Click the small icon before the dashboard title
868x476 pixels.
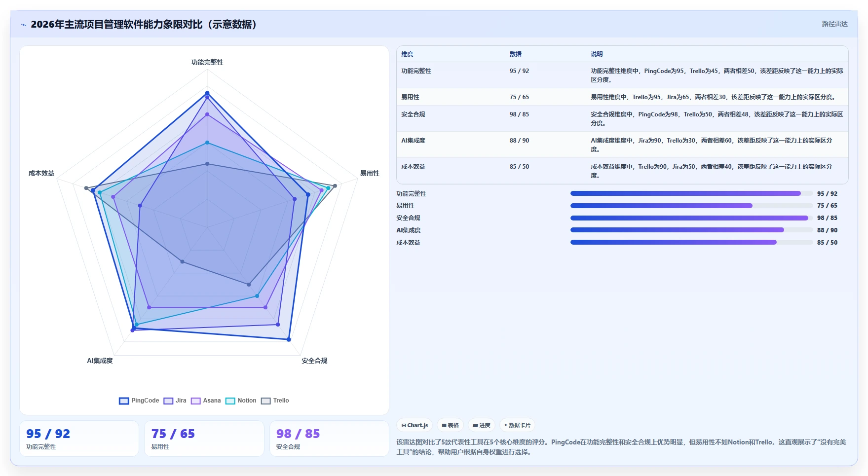point(23,25)
